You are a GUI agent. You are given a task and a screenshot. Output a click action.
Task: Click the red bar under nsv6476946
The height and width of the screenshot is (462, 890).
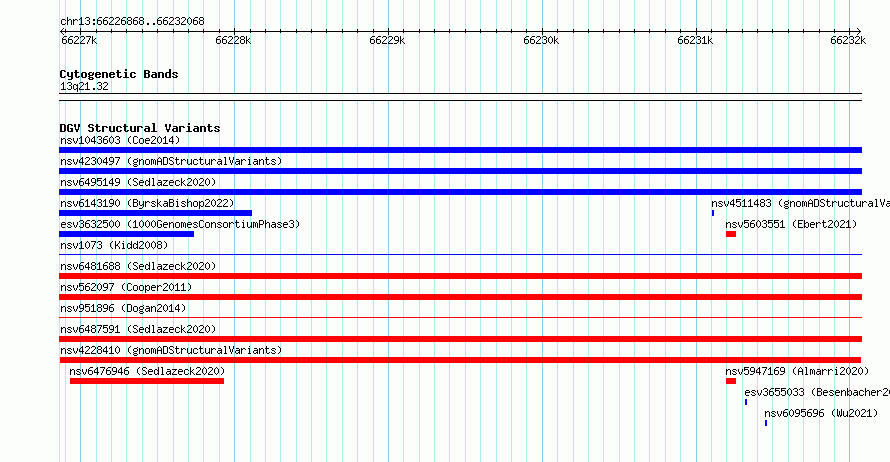tap(147, 381)
